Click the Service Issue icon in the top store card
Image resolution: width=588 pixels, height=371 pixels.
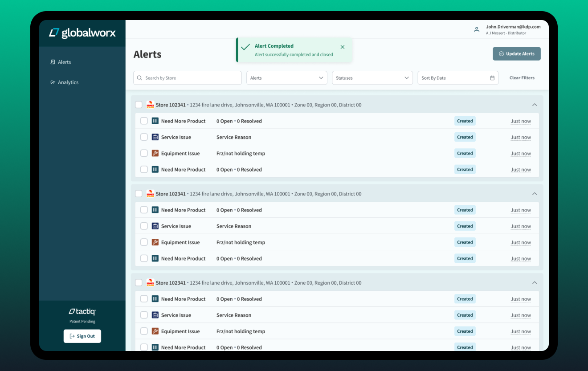coord(155,137)
